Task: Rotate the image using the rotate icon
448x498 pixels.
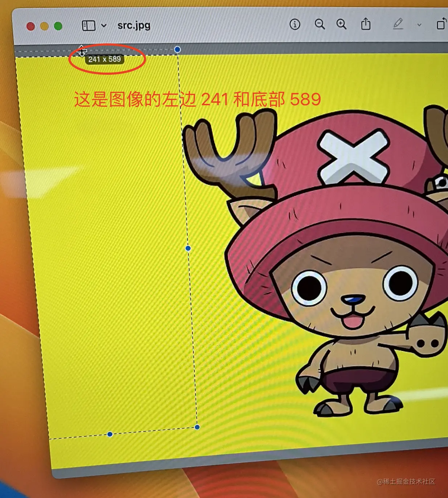Action: (x=441, y=24)
